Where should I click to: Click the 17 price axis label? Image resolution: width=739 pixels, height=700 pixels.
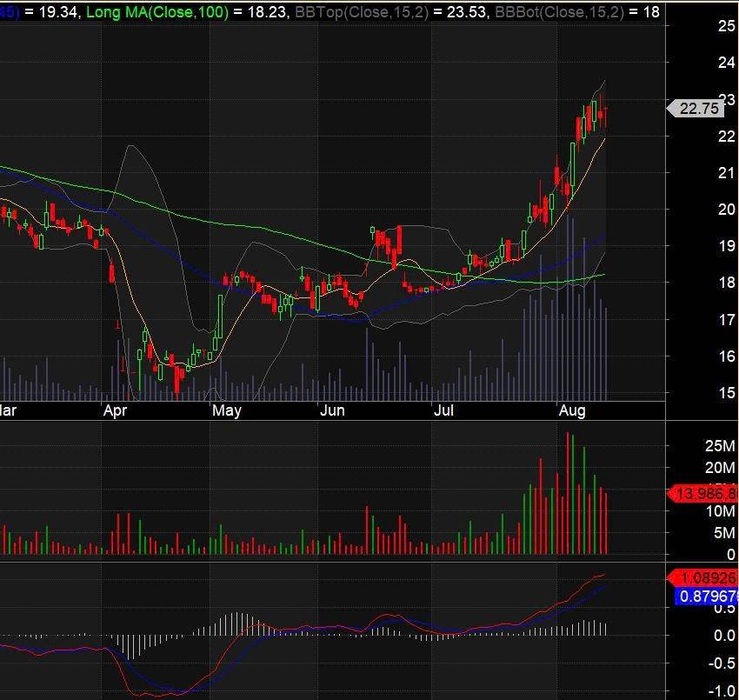point(726,320)
